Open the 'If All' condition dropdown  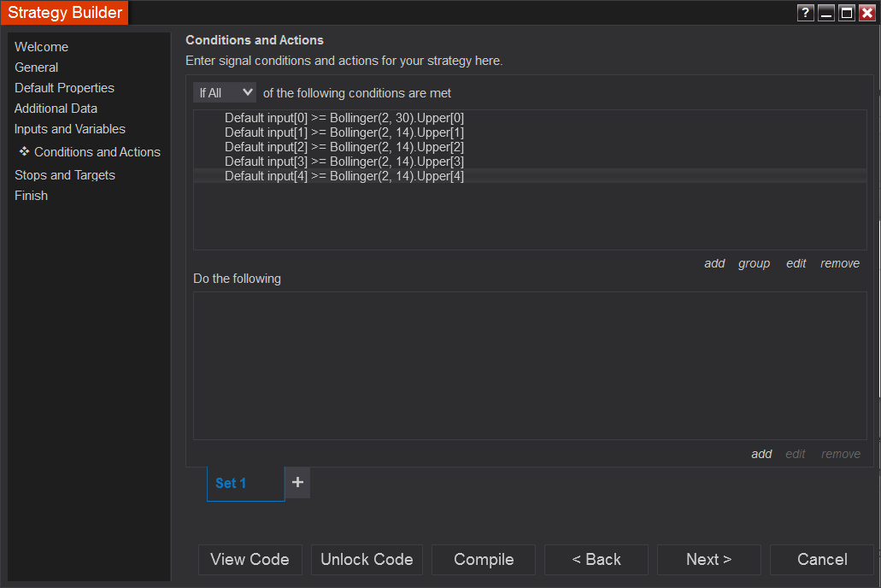[225, 92]
